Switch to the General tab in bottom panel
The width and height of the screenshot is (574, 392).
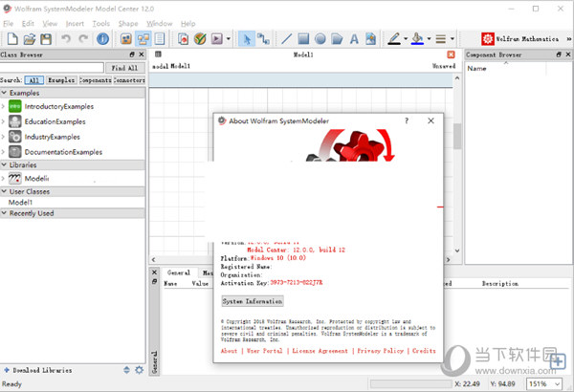pos(179,272)
